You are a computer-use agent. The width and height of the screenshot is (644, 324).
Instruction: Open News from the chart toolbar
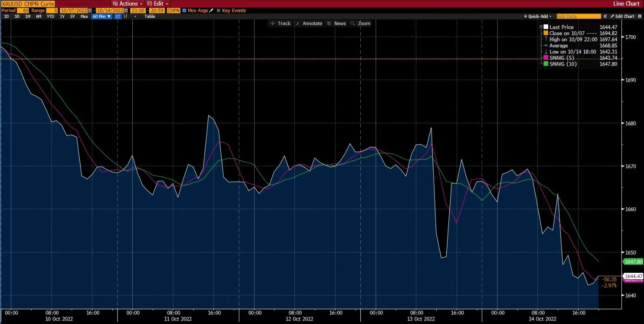337,23
